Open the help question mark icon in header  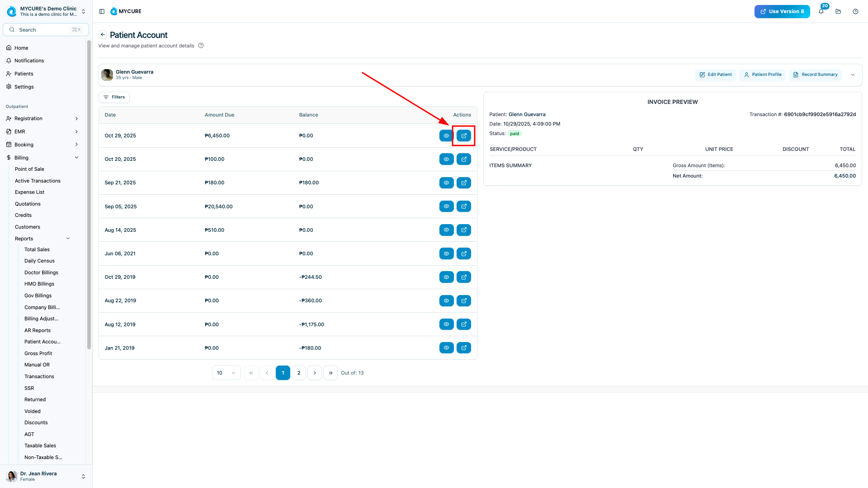pos(855,12)
